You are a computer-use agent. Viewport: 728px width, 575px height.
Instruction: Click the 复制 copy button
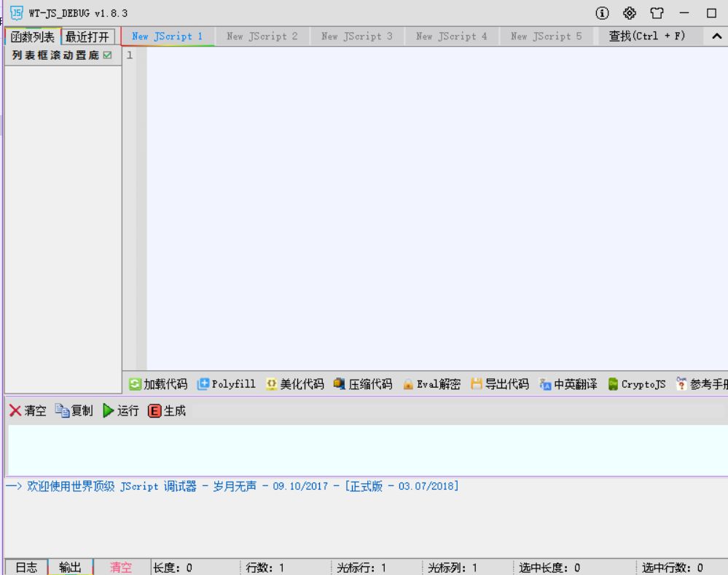point(71,409)
